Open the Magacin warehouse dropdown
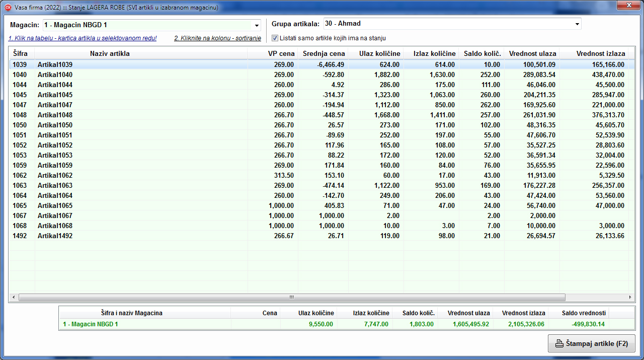Viewport: 644px width, 360px height. (257, 25)
